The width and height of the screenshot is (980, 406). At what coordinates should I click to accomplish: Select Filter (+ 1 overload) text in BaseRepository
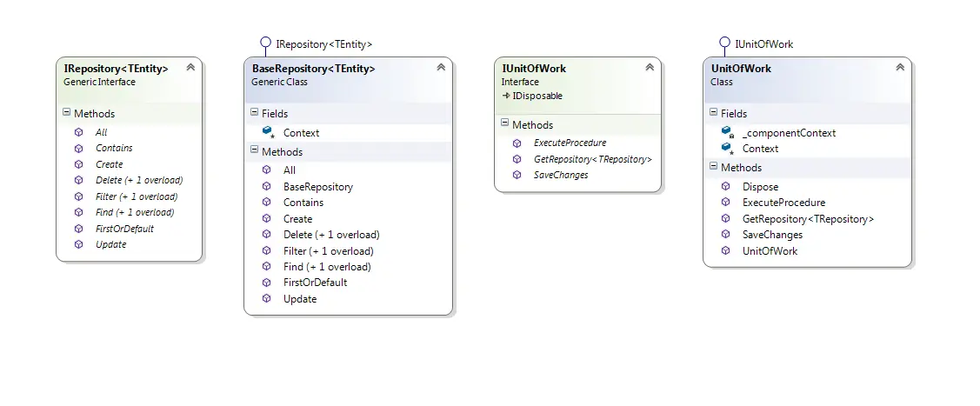pos(328,251)
